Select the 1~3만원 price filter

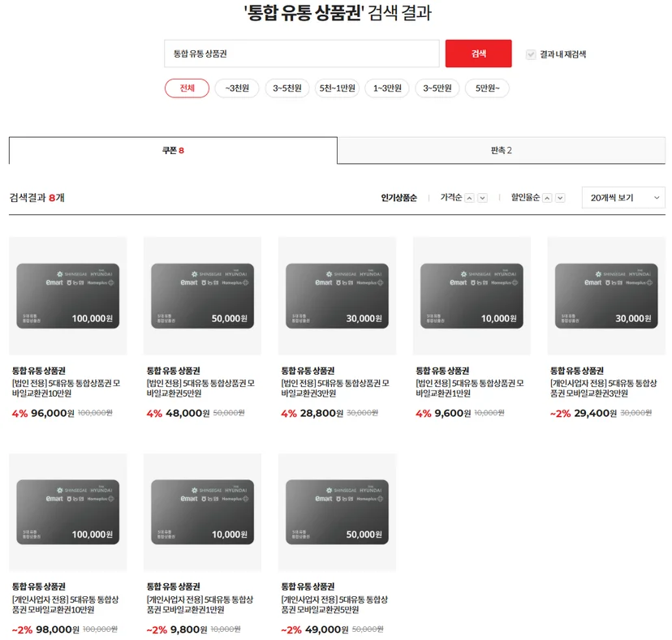[387, 88]
